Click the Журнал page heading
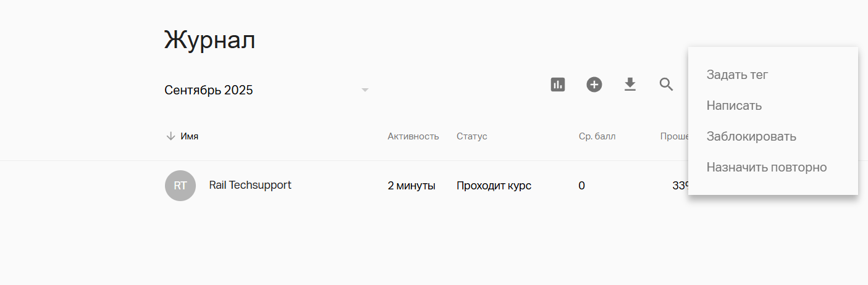Image resolution: width=868 pixels, height=285 pixels. point(209,40)
